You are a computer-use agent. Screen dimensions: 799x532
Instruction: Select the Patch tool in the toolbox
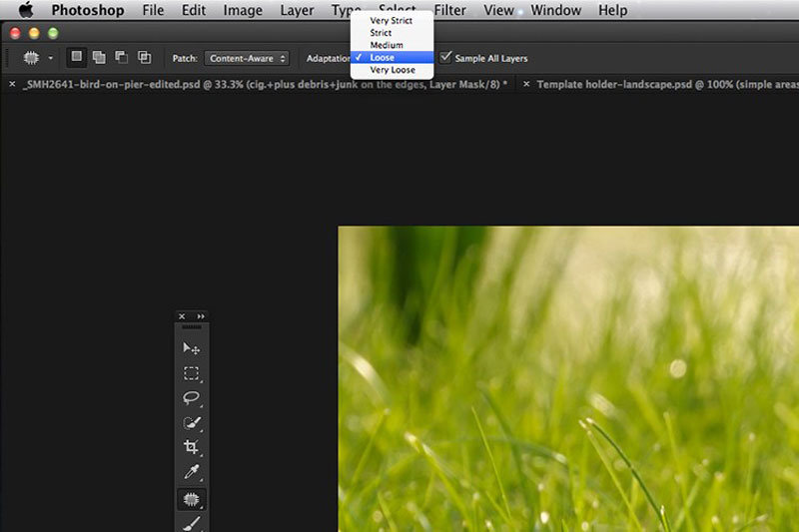click(x=191, y=497)
